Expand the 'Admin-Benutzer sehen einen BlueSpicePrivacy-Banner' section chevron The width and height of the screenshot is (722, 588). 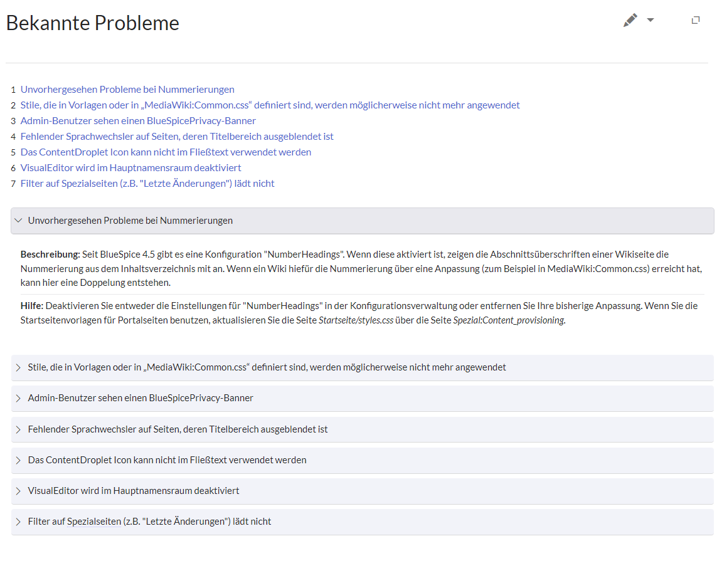coord(18,398)
